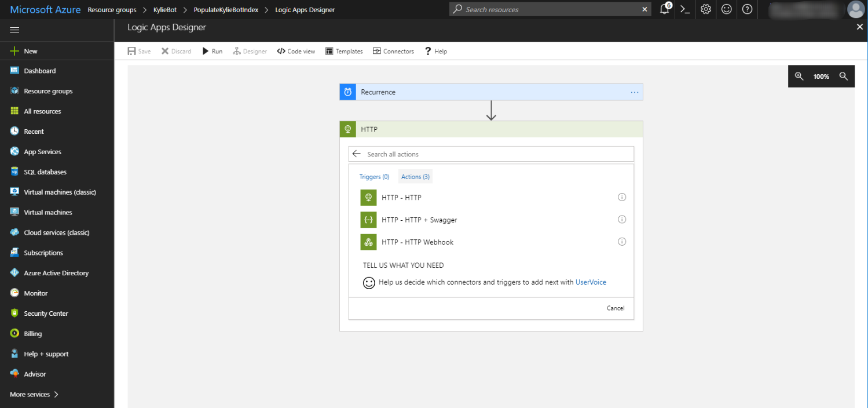Click the Search all actions field
The width and height of the screenshot is (868, 408).
pyautogui.click(x=498, y=154)
